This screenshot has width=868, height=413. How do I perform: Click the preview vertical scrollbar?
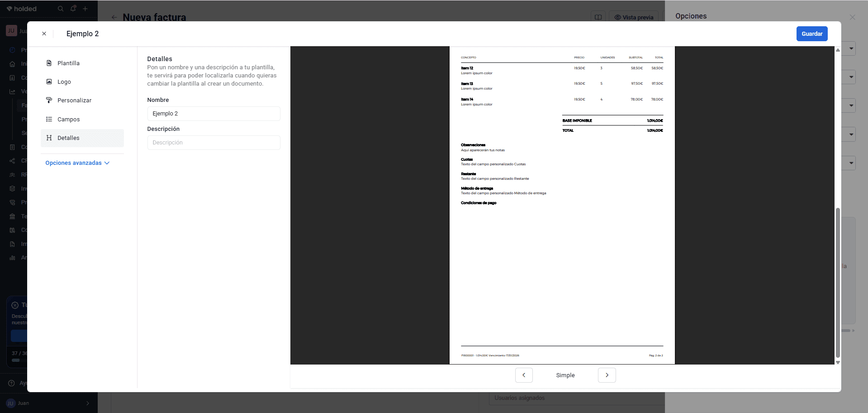(838, 283)
